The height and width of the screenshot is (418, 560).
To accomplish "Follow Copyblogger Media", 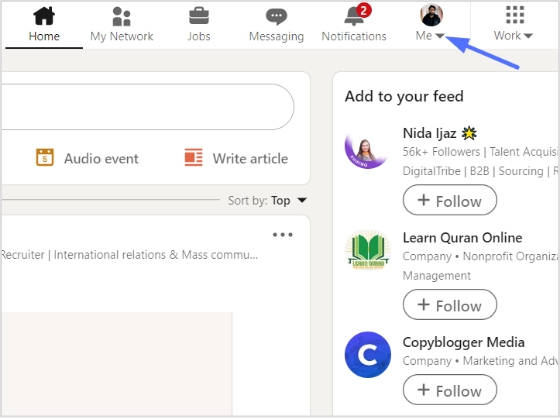I will (x=450, y=390).
